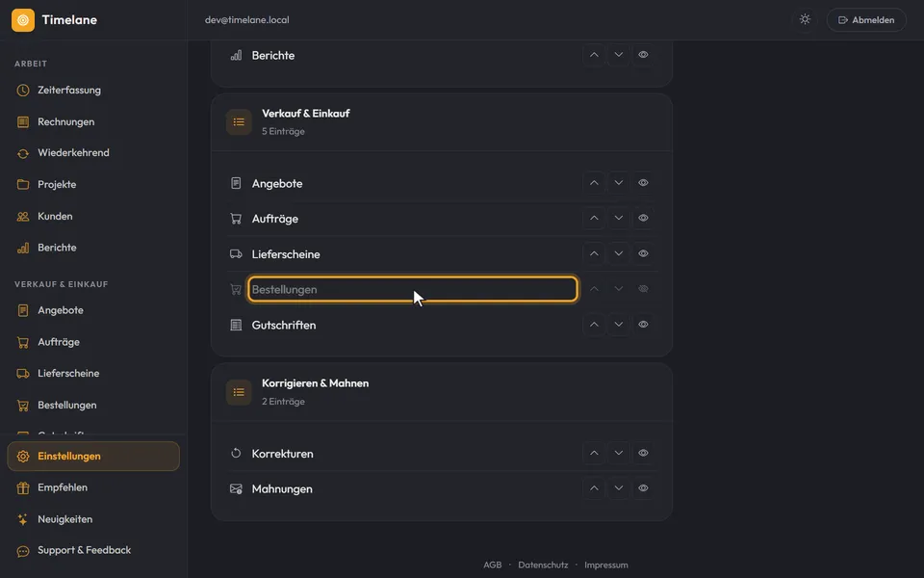Select Projekte in the sidebar
The image size is (924, 578).
point(93,185)
